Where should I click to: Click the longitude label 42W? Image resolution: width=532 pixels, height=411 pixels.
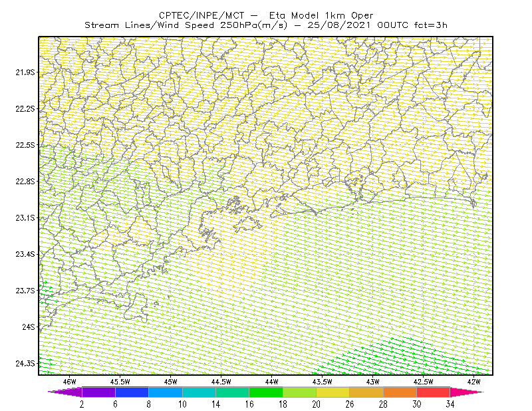coord(474,382)
